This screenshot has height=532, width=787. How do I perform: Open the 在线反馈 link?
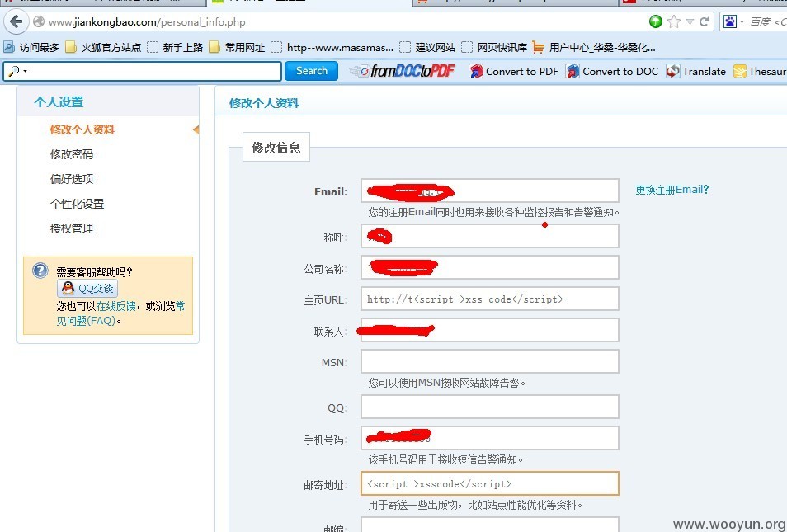(116, 306)
